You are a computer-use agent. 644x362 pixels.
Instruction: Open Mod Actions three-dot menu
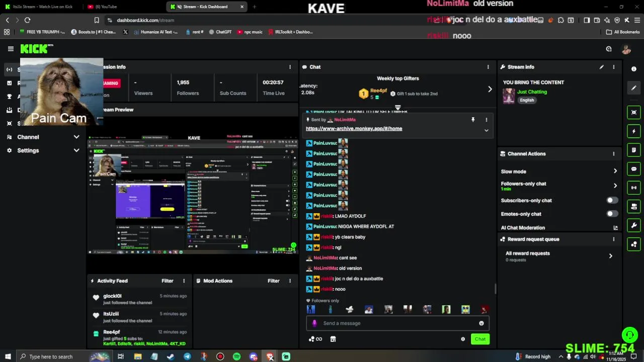coord(290,281)
